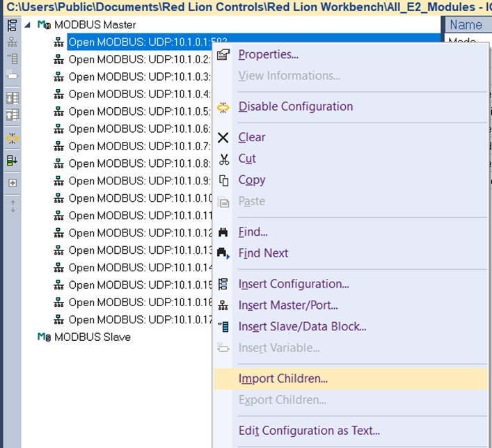Select Open MODBUS UDP:10.1.0.17 entry
This screenshot has height=448, width=492.
click(x=140, y=320)
